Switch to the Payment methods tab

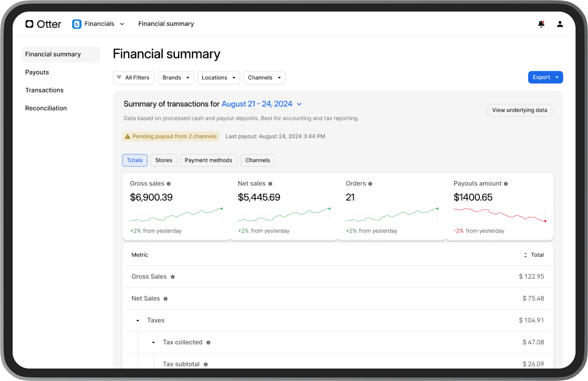point(209,160)
